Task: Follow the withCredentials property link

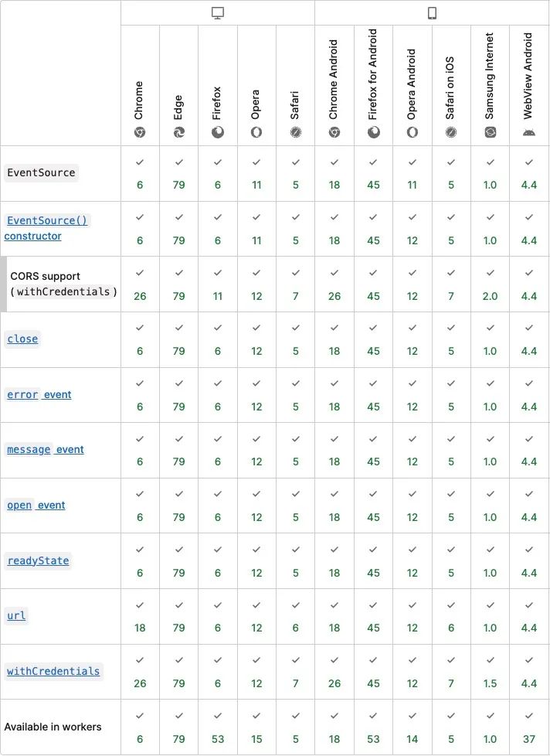Action: [x=53, y=671]
